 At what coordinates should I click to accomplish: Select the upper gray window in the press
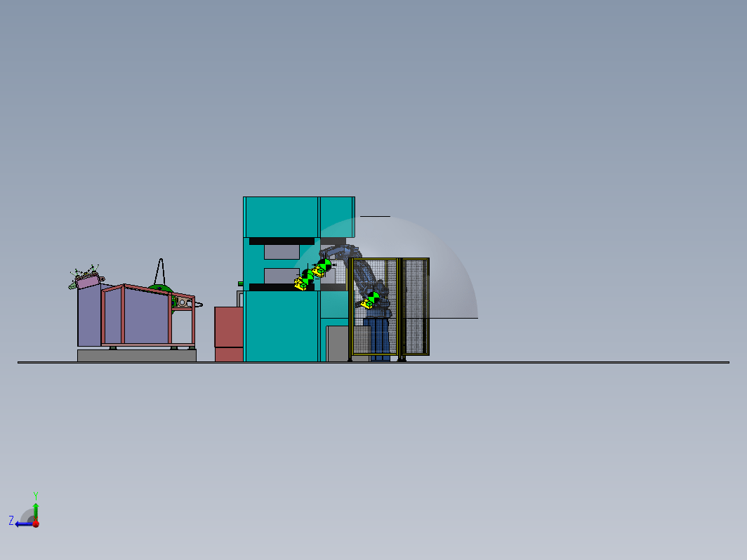click(x=282, y=252)
